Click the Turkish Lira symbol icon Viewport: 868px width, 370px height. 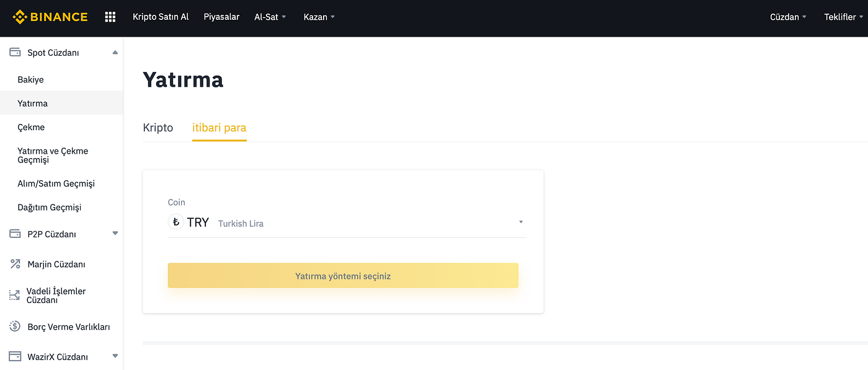click(176, 222)
